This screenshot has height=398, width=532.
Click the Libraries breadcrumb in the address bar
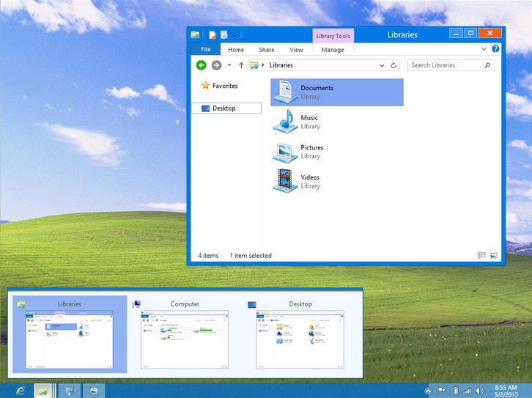pos(281,65)
